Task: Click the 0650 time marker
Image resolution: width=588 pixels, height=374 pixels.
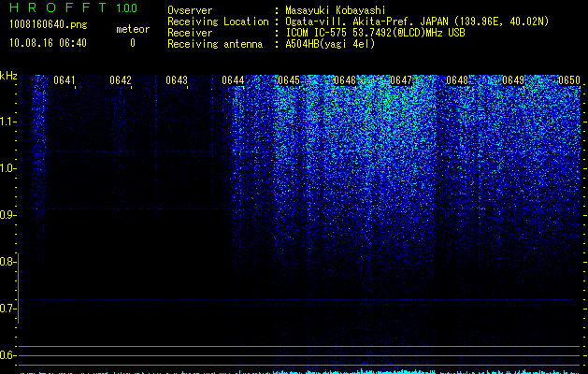Action: pyautogui.click(x=569, y=80)
